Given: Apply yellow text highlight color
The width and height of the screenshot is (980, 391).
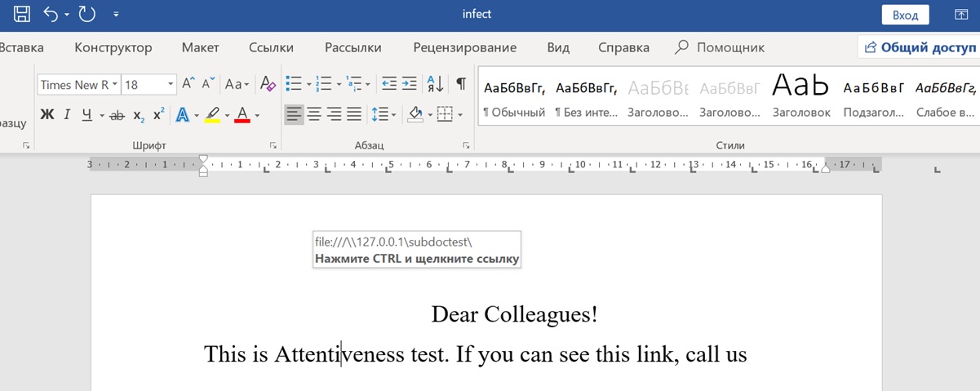Looking at the screenshot, I should (x=212, y=114).
